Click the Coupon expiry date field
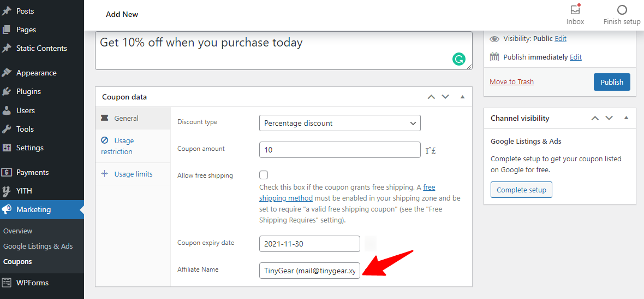Image resolution: width=644 pixels, height=299 pixels. 309,244
